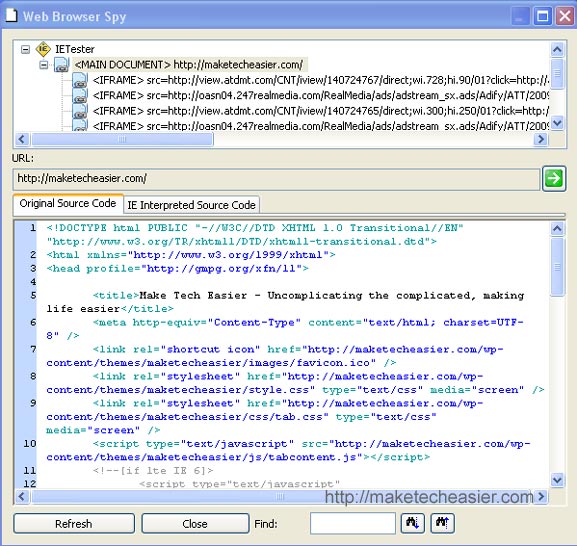Click line number 4 in the gutter
This screenshot has height=546, width=577.
click(x=33, y=282)
